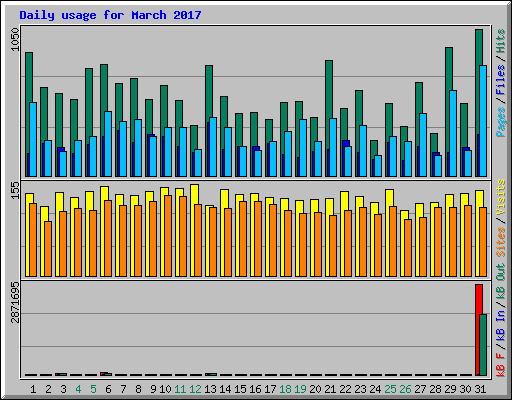The width and height of the screenshot is (512, 400).
Task: Select day label 27 on the x-axis
Action: 420,389
